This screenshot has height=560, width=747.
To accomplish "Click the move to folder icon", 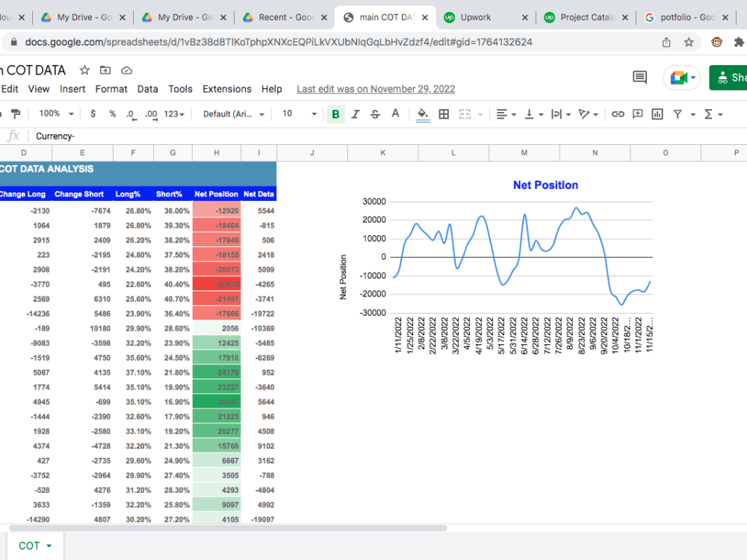I will (105, 70).
